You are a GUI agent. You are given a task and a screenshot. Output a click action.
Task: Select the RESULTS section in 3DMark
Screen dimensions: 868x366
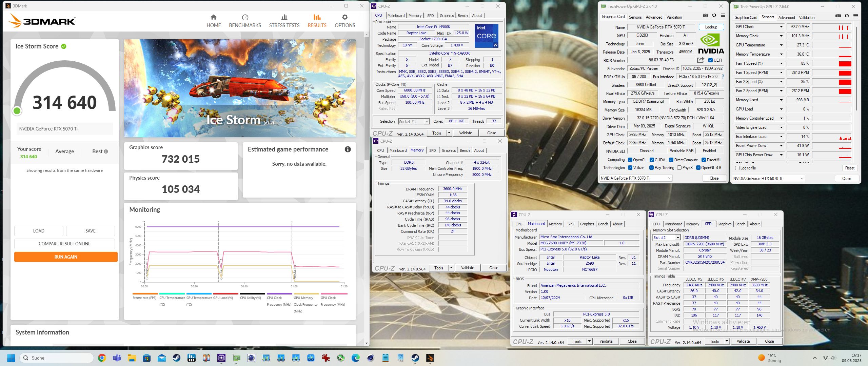coord(317,21)
